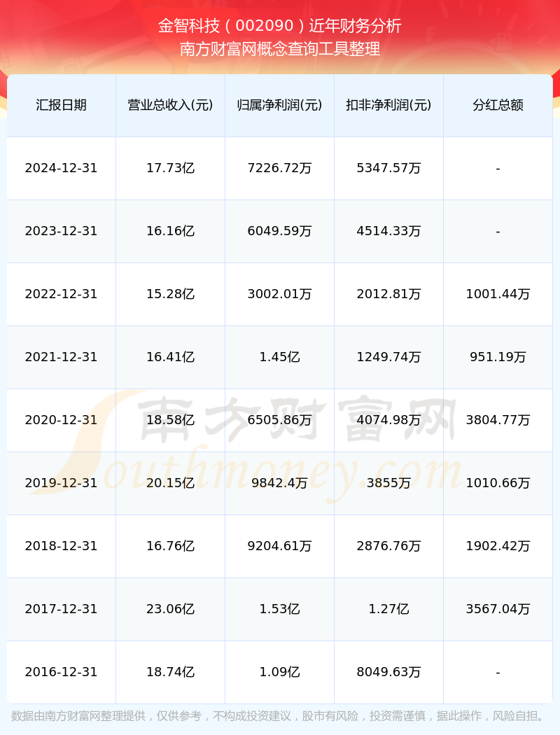Select the 2017-12-31 date cell
This screenshot has width=560, height=735.
point(62,609)
